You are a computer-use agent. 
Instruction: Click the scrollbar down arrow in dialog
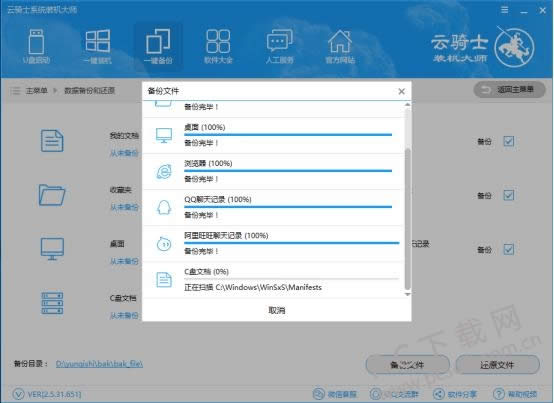[x=407, y=294]
